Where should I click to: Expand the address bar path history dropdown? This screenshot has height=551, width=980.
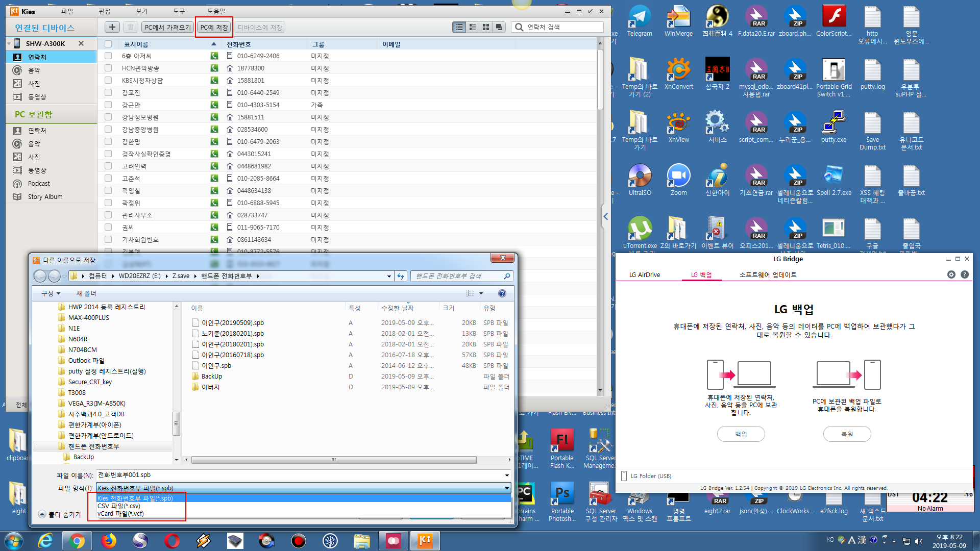pyautogui.click(x=389, y=276)
